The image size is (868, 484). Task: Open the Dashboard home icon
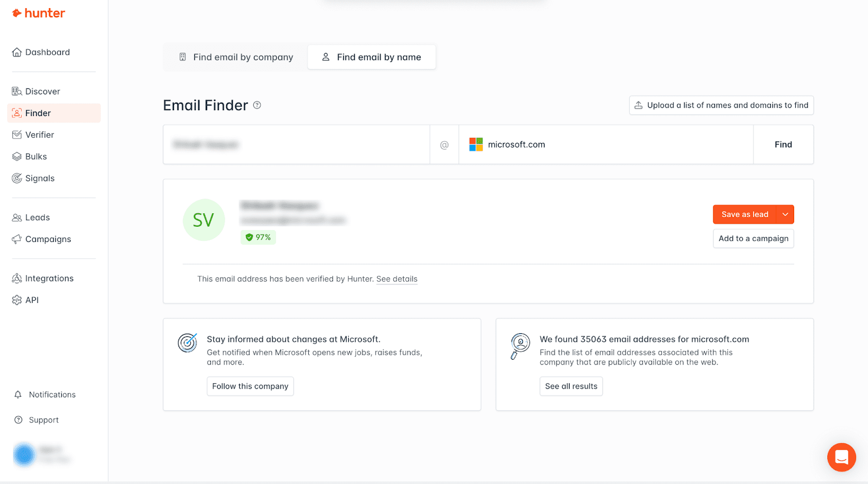17,53
